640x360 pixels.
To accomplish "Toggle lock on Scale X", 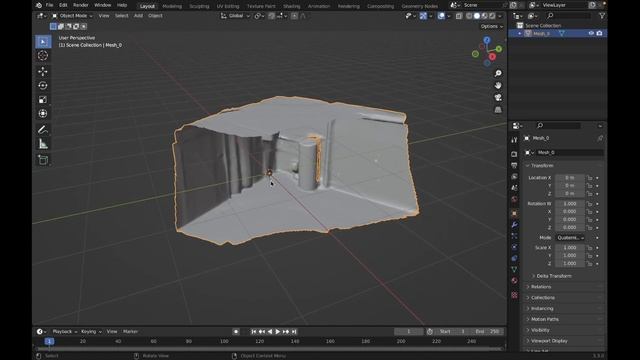I will pos(590,248).
